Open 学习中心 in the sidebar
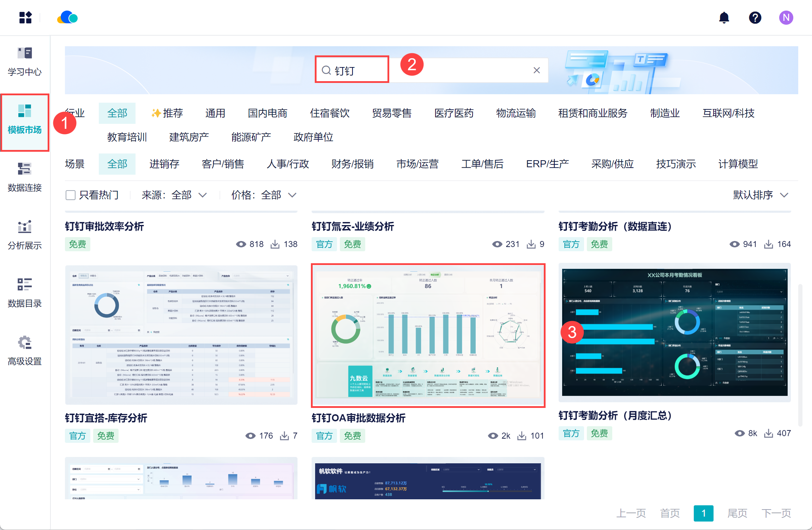 pos(25,62)
